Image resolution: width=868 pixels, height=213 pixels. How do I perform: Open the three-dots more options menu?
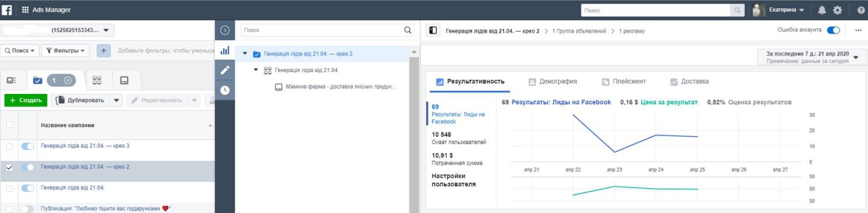click(858, 31)
